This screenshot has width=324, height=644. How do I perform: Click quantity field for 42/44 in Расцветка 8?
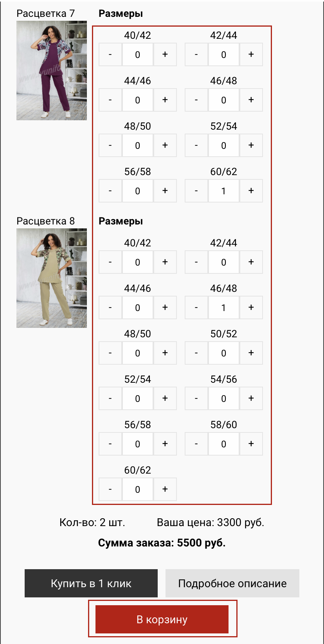tap(223, 262)
